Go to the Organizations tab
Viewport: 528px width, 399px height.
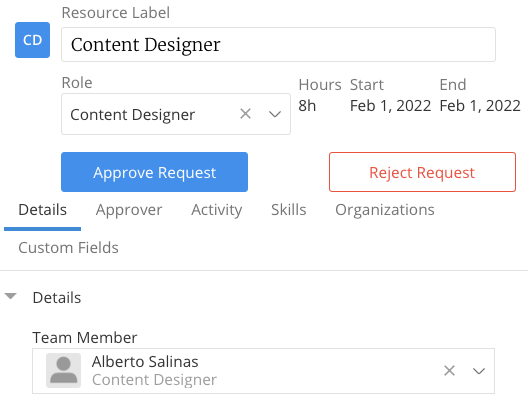[x=385, y=210]
